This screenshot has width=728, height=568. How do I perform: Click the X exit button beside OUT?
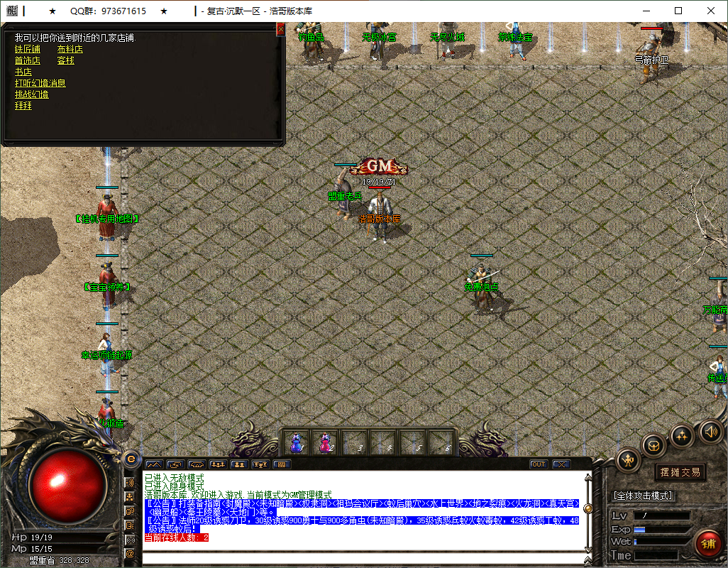pyautogui.click(x=561, y=464)
